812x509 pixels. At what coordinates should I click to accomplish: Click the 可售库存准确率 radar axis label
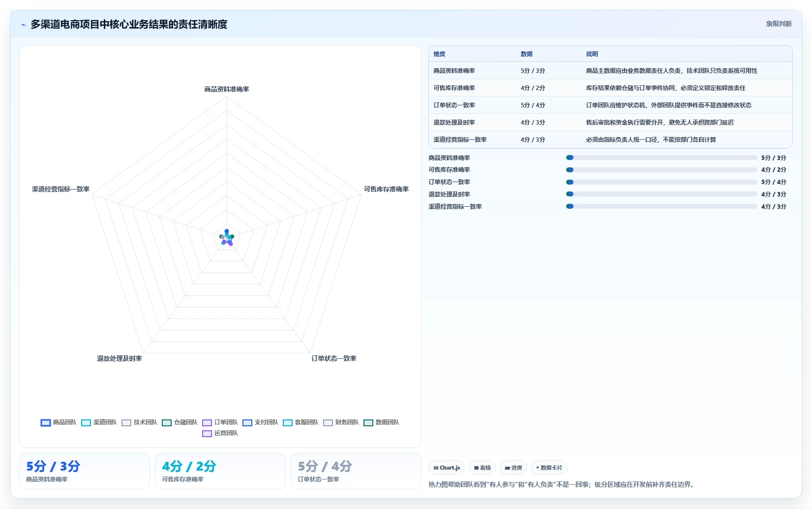[386, 189]
